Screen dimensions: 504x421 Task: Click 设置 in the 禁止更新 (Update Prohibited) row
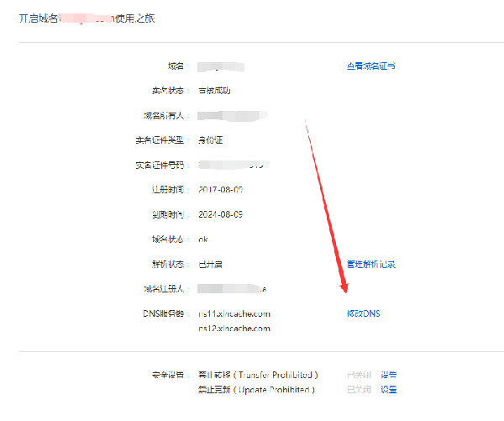click(x=389, y=389)
